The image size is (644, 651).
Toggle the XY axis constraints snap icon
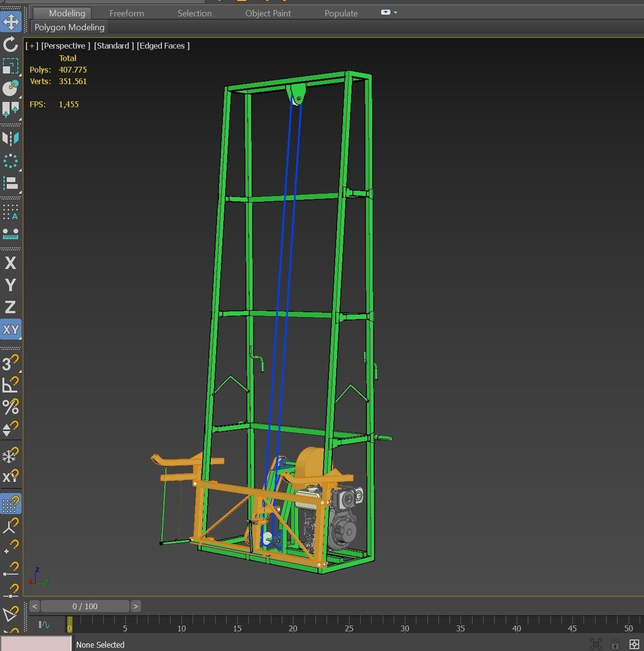(11, 477)
